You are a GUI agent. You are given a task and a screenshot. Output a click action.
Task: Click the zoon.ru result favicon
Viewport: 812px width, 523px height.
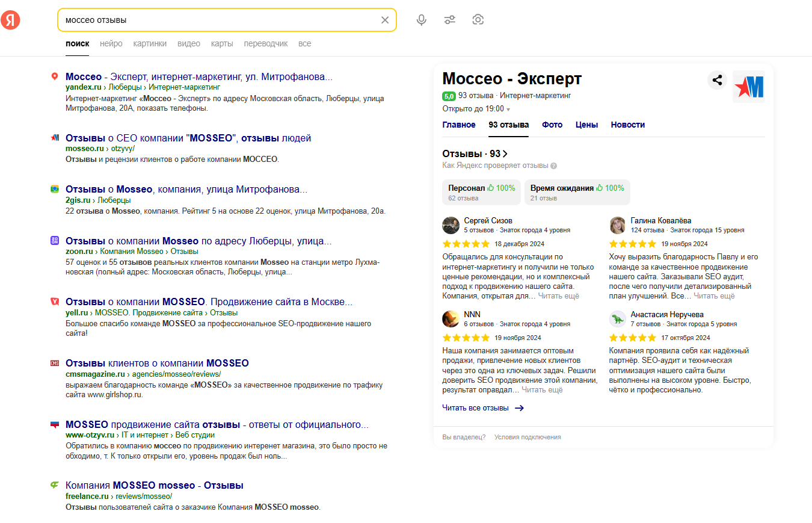pos(55,241)
